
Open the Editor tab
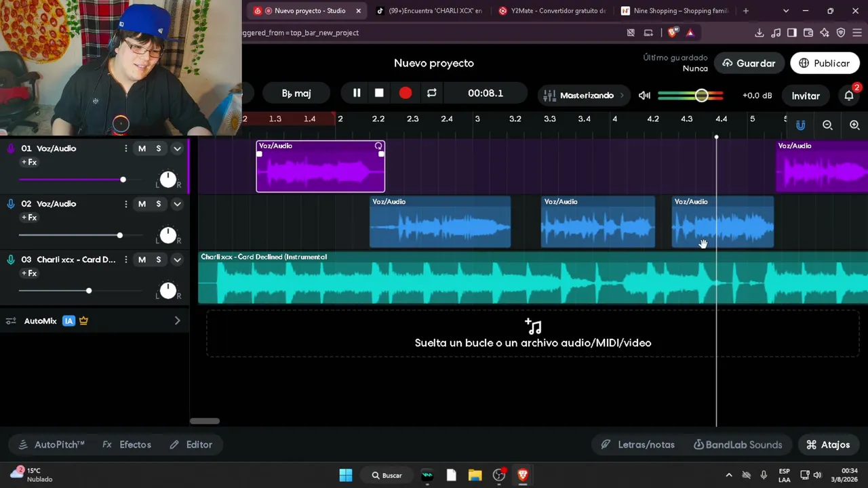click(191, 445)
